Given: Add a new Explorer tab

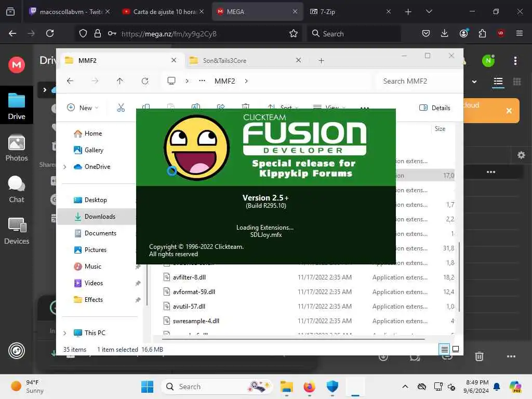Looking at the screenshot, I should (x=321, y=61).
